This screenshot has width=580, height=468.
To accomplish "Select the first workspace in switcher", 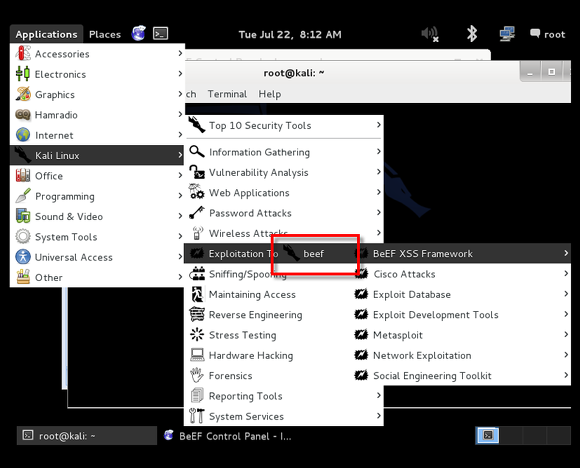I will (488, 435).
